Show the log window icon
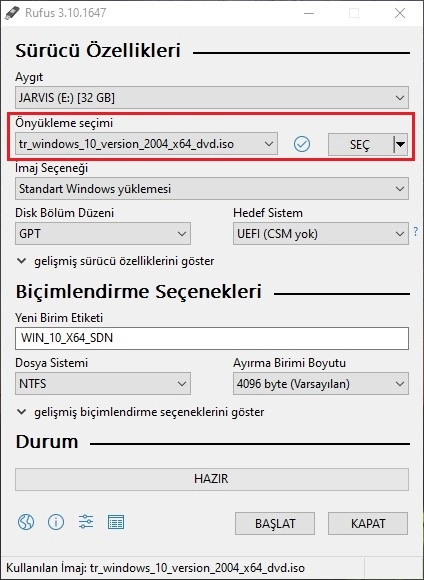 (x=116, y=522)
